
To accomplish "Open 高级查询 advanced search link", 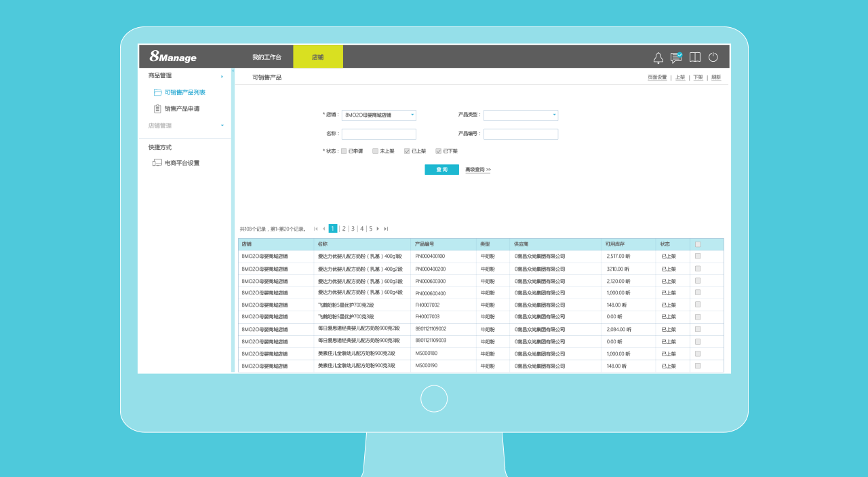I will coord(477,170).
